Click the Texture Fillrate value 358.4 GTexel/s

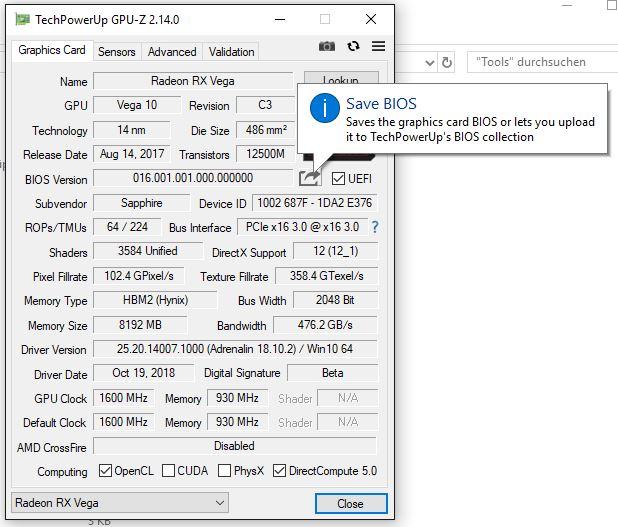(x=327, y=276)
